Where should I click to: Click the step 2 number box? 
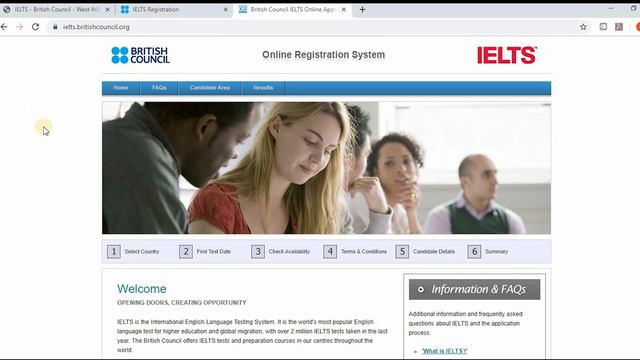186,252
